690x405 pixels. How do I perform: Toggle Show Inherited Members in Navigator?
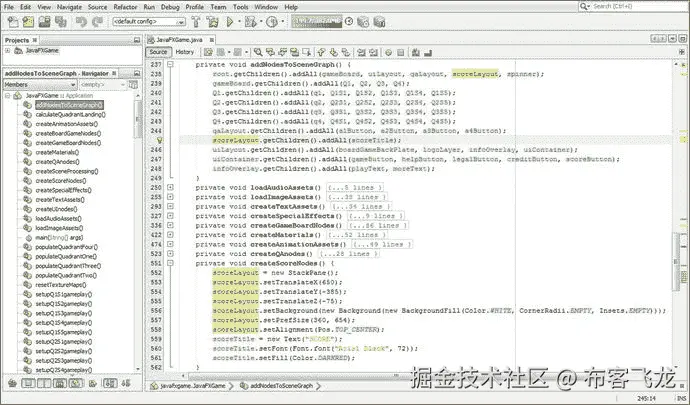coord(12,383)
